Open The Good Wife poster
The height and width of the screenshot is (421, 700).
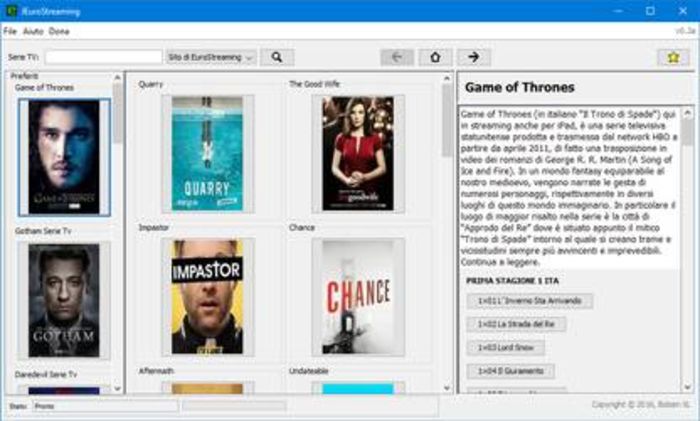tap(358, 154)
